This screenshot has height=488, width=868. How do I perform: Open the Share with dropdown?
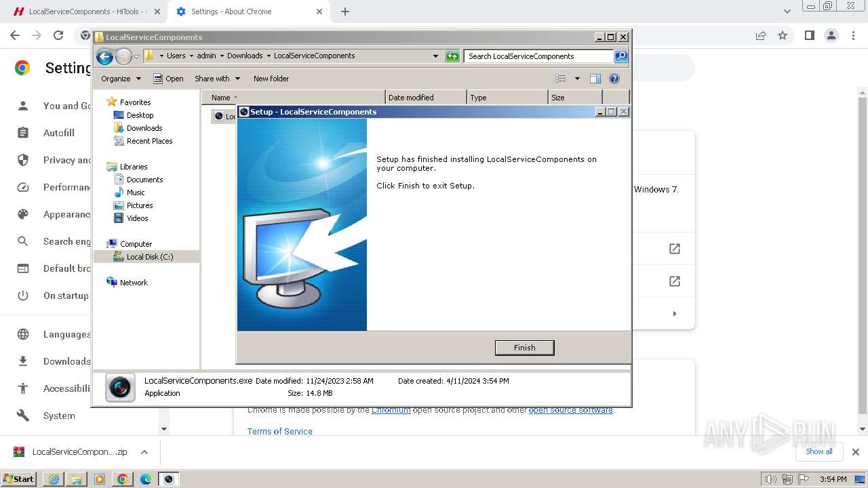pos(217,79)
